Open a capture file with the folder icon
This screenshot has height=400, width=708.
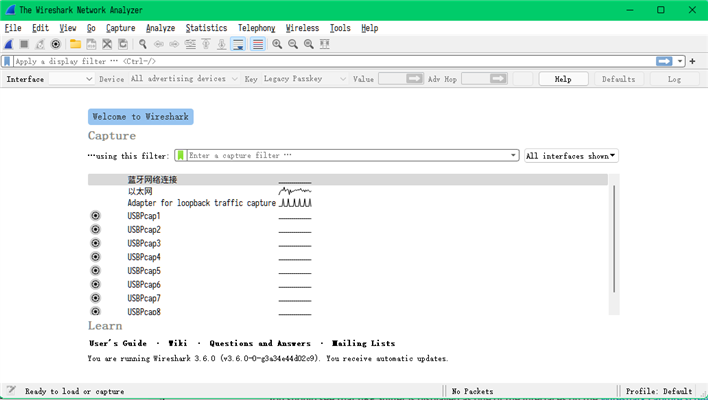75,44
